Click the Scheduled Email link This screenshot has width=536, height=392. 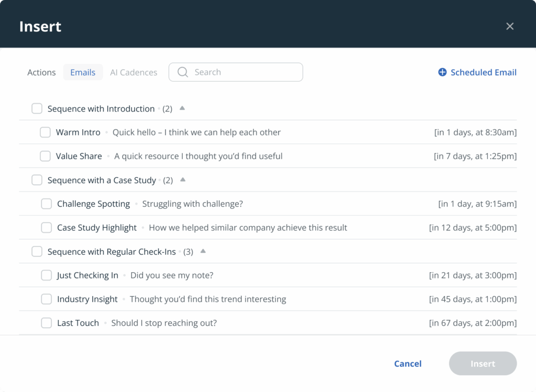482,72
